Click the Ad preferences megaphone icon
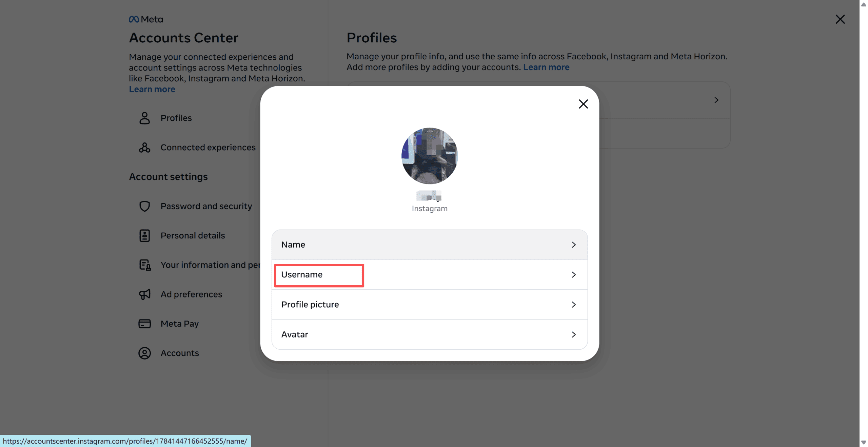This screenshot has height=447, width=868. pos(144,294)
